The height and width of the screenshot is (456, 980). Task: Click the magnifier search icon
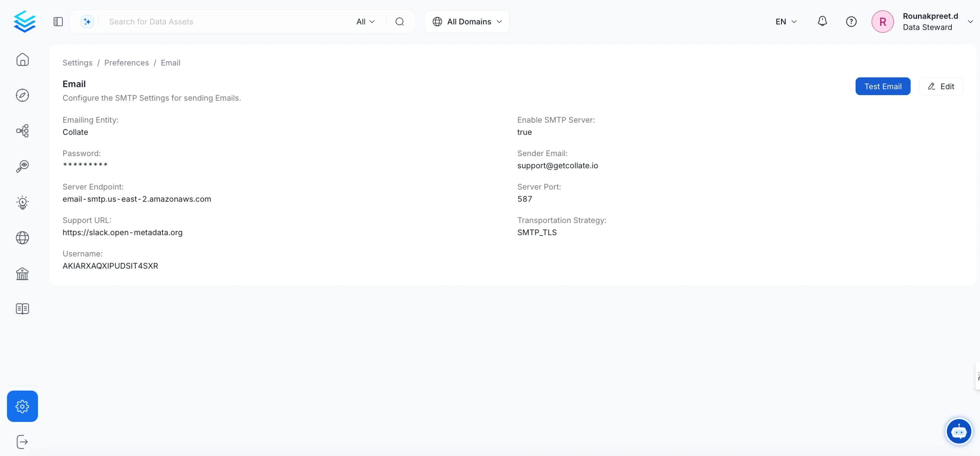pos(399,22)
